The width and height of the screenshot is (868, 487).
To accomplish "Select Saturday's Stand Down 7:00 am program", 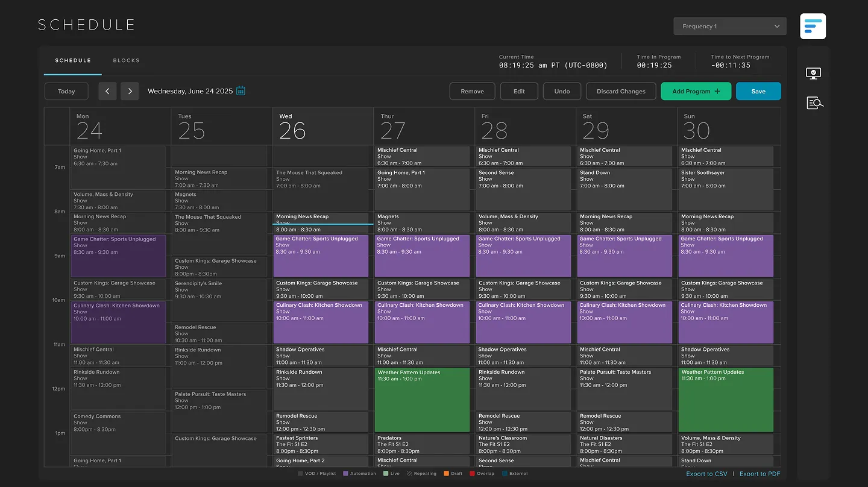I will (x=624, y=189).
